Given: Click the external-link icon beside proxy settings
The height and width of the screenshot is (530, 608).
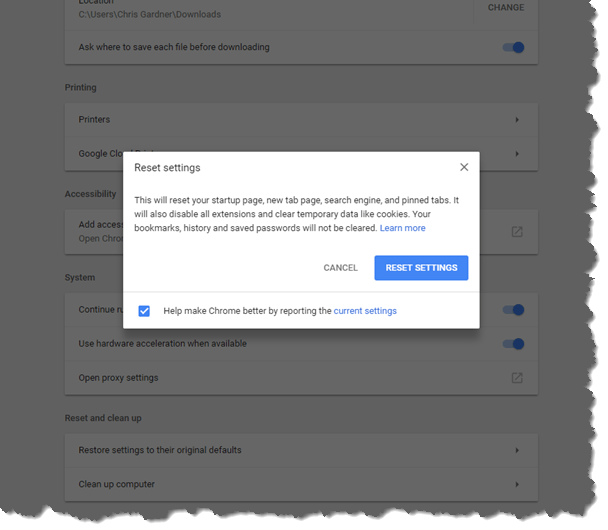Looking at the screenshot, I should [x=517, y=378].
